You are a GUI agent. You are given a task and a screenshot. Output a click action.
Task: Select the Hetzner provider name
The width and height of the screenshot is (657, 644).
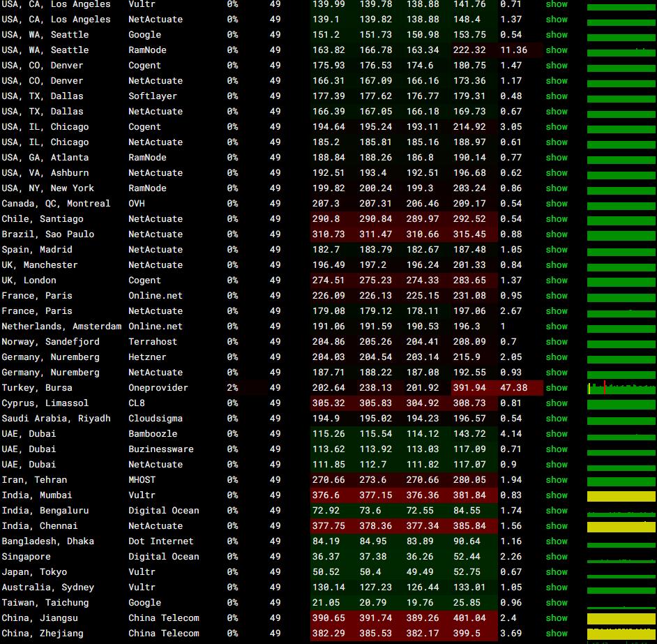click(147, 357)
